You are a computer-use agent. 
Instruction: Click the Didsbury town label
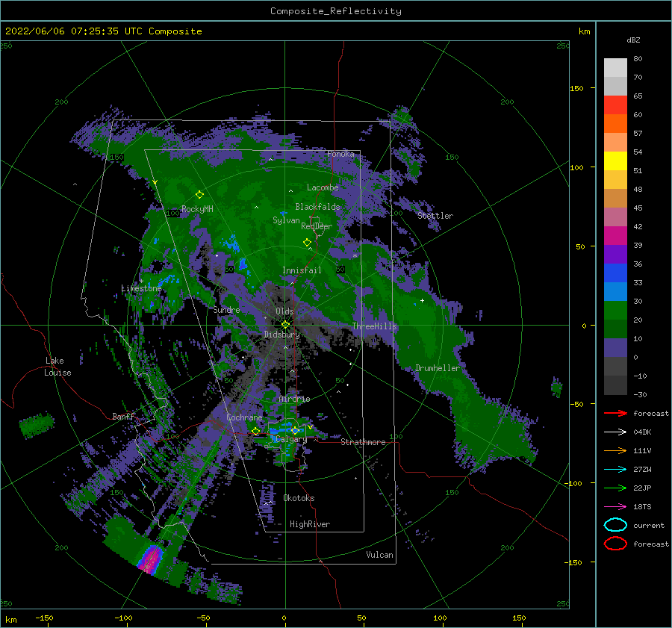281,335
